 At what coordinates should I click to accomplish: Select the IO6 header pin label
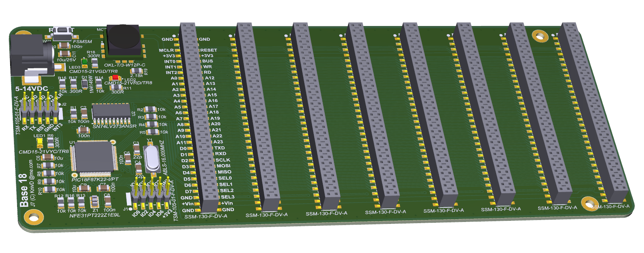point(160,213)
